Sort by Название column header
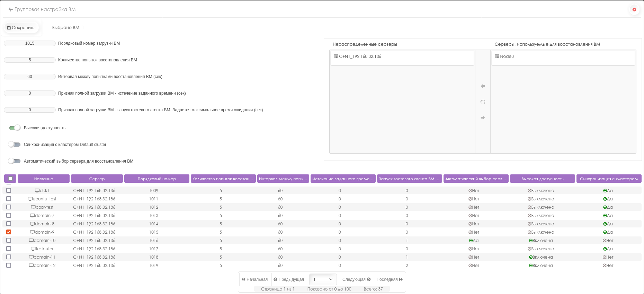This screenshot has width=644, height=294. pos(44,179)
